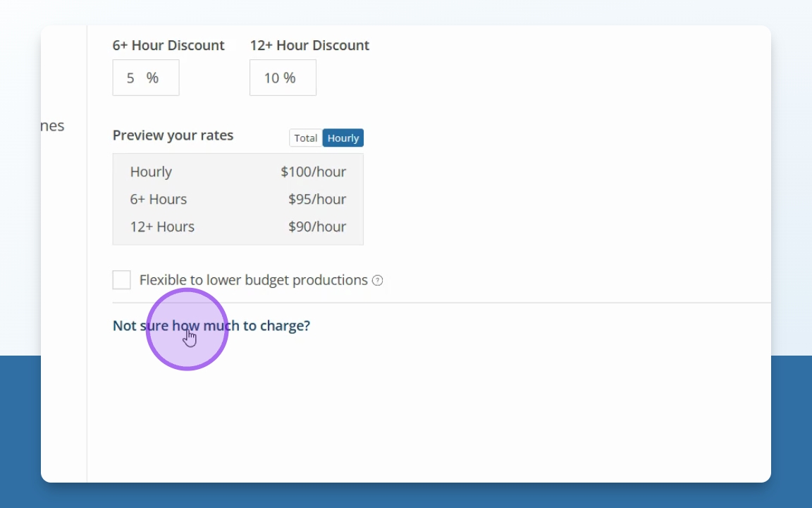Select the $95/hour rate value
Viewport: 812px width, 508px height.
click(317, 199)
